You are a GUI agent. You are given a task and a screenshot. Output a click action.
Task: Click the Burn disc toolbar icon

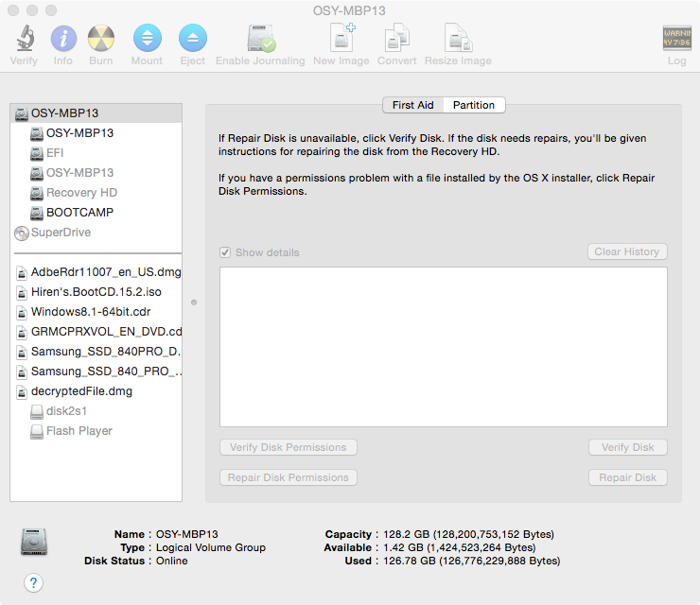pos(101,39)
